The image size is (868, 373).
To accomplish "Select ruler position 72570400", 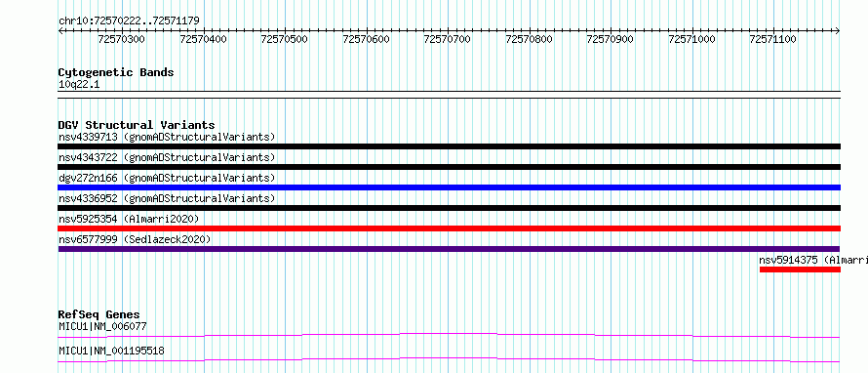I will pyautogui.click(x=203, y=39).
